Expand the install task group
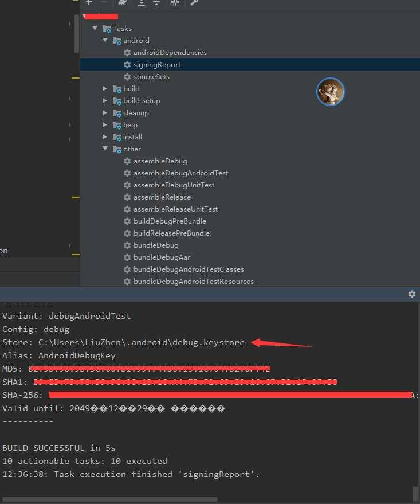This screenshot has width=420, height=504. click(105, 136)
